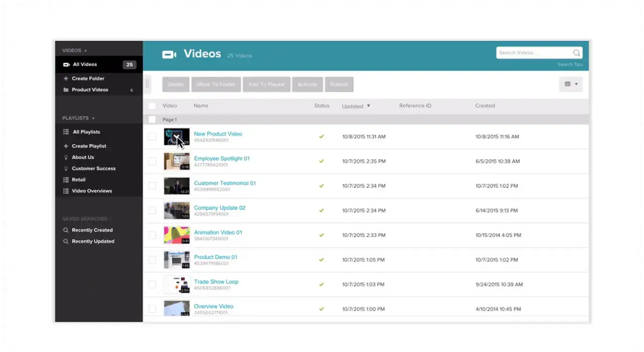Image resolution: width=644 pixels, height=352 pixels.
Task: Open the Product Videos folder icon
Action: pyautogui.click(x=66, y=90)
